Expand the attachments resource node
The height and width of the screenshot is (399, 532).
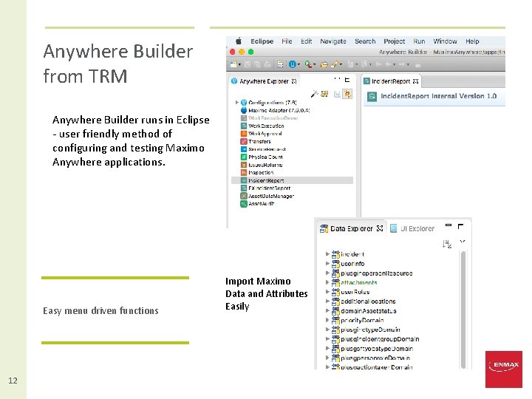[x=327, y=282]
